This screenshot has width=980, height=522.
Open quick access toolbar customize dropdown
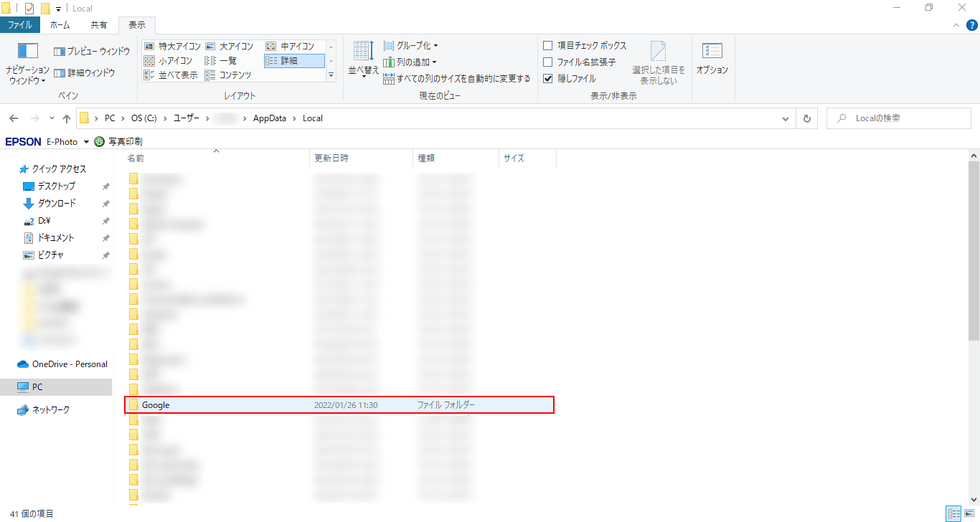(58, 9)
